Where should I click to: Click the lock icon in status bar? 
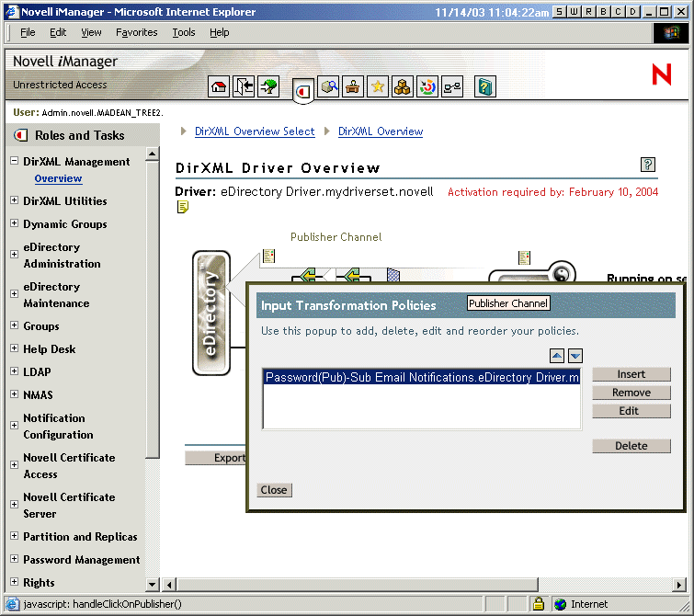point(539,604)
